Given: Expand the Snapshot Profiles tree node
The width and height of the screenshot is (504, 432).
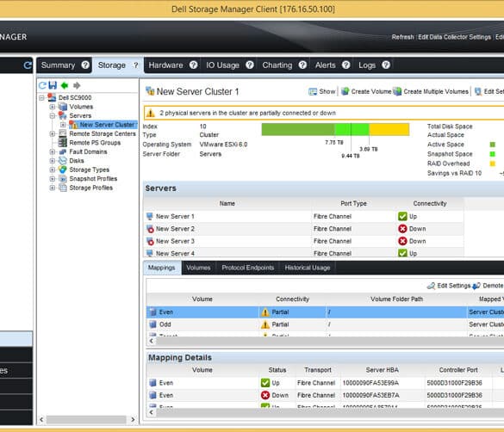Looking at the screenshot, I should [52, 178].
